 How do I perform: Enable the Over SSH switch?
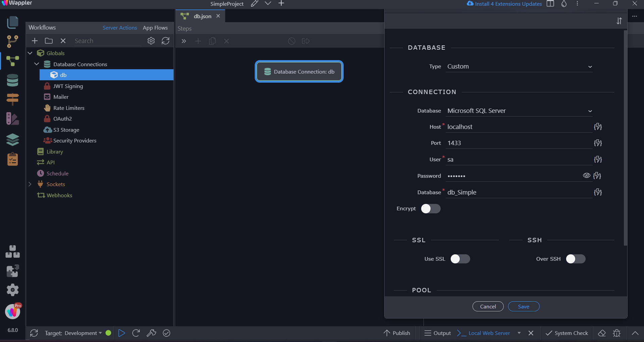(x=575, y=259)
